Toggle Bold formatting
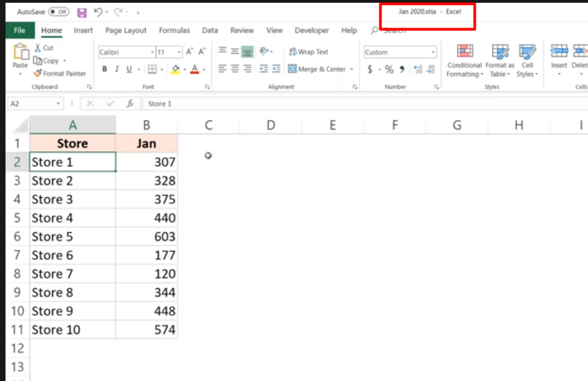The width and height of the screenshot is (588, 381). coord(105,69)
